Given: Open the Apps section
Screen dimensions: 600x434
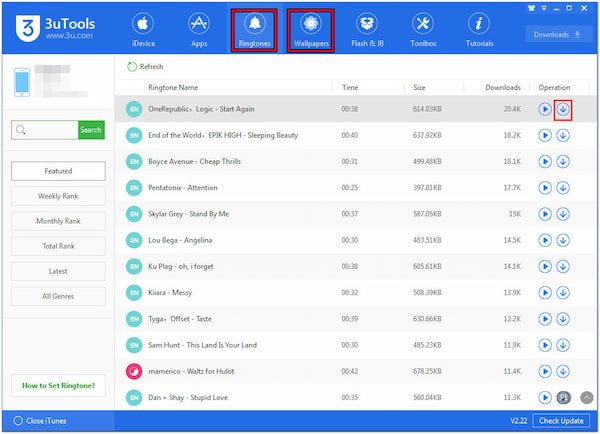Looking at the screenshot, I should click(x=199, y=30).
